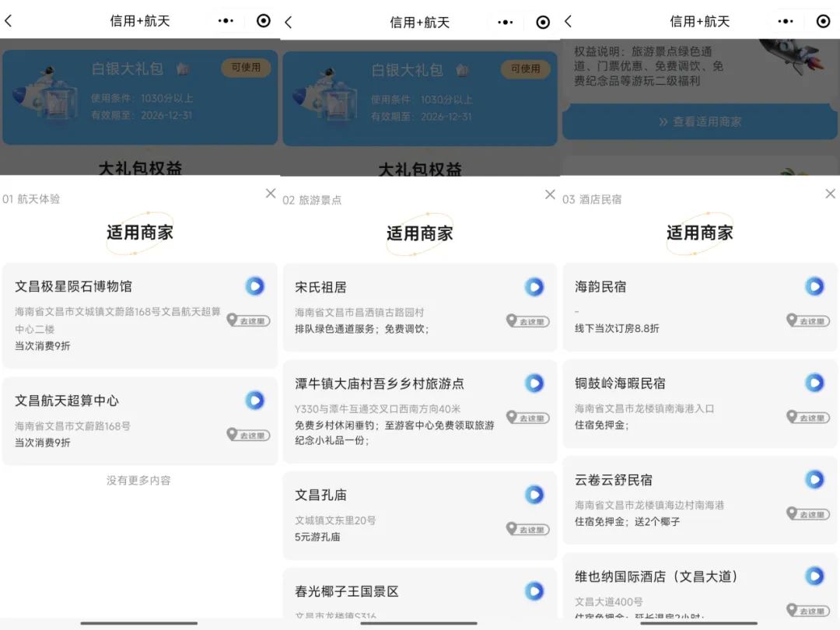Click 海南省文昌市文蔚路168号 address
Image resolution: width=840 pixels, height=630 pixels.
72,426
